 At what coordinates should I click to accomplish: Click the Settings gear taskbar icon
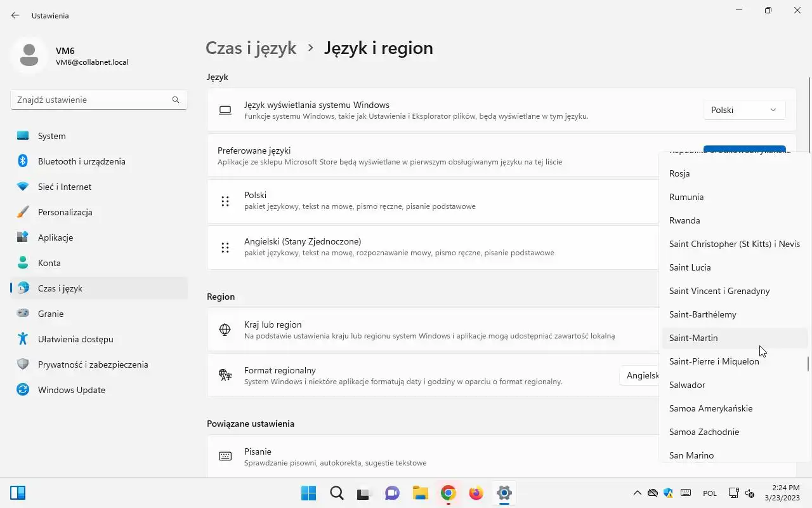pos(504,493)
